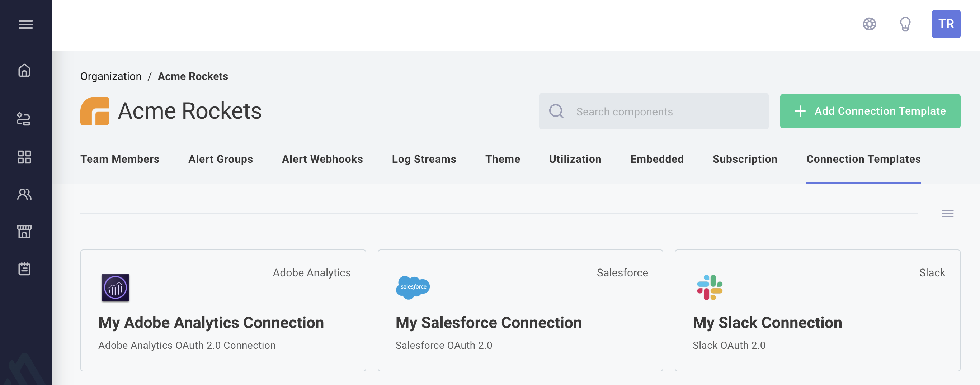Switch to the Team Members tab

coord(120,159)
